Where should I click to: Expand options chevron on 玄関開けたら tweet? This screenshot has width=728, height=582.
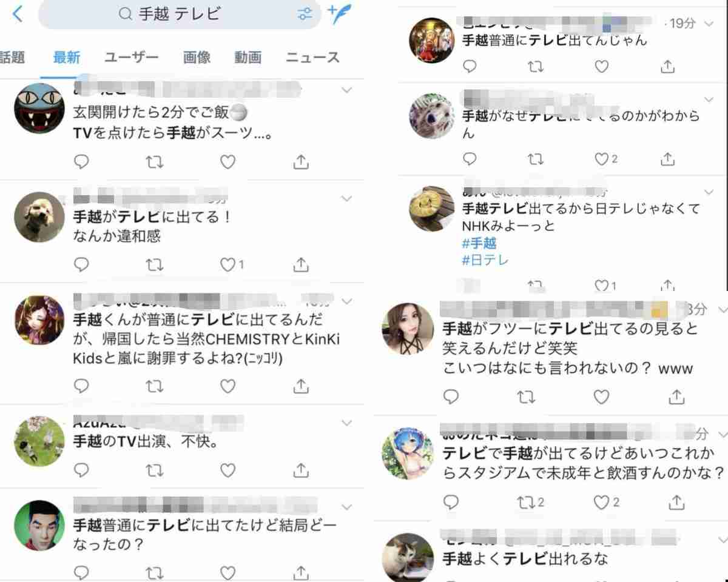[347, 90]
